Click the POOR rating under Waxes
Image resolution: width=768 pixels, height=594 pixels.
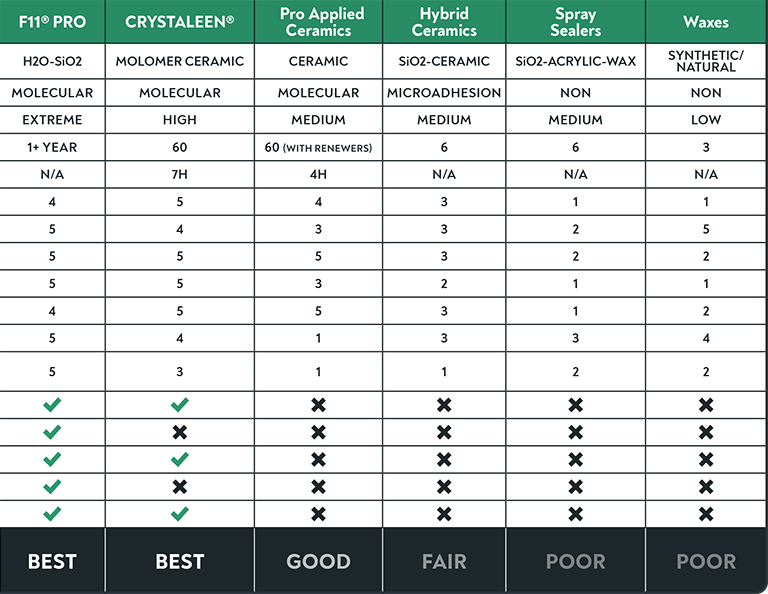[706, 561]
